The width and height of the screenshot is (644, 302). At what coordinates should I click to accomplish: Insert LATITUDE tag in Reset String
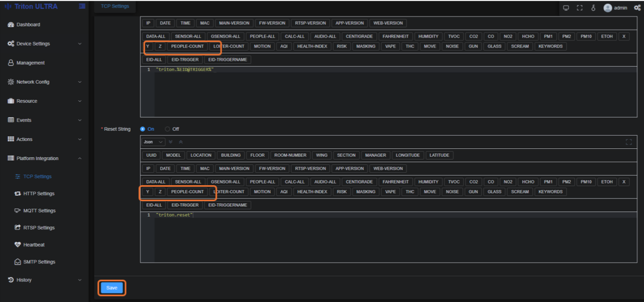(x=439, y=155)
